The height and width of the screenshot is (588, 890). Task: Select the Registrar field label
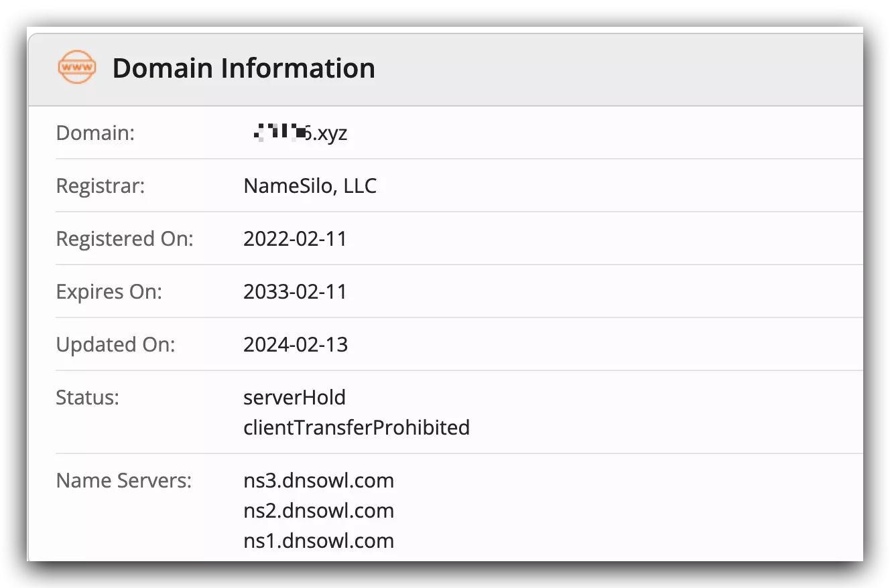coord(100,186)
